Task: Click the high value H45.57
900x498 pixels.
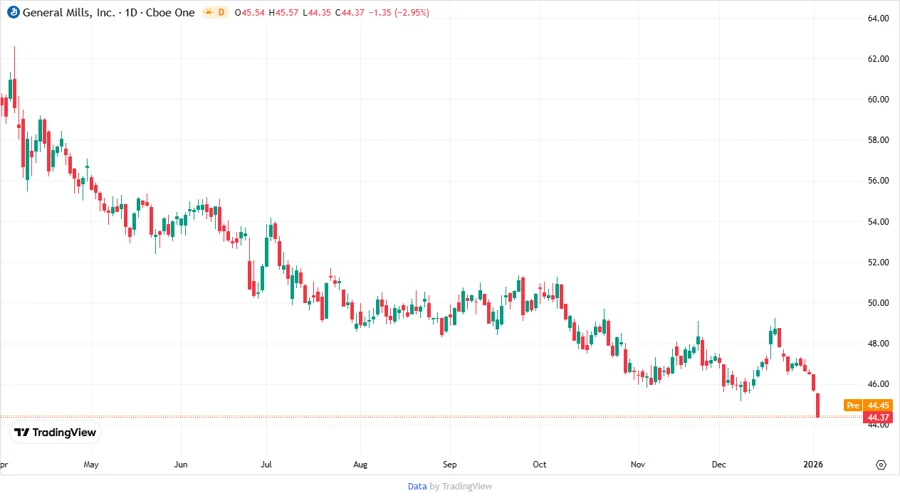Action: point(284,12)
